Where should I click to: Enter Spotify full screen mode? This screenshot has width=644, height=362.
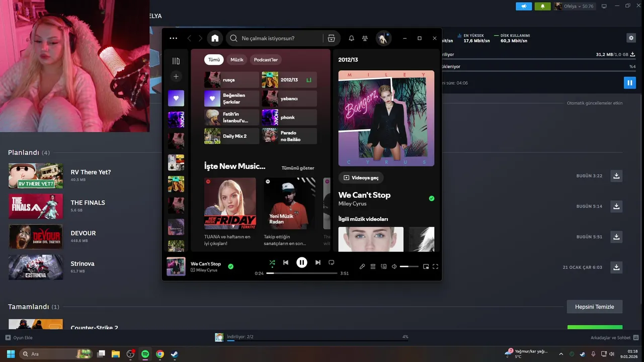(436, 266)
